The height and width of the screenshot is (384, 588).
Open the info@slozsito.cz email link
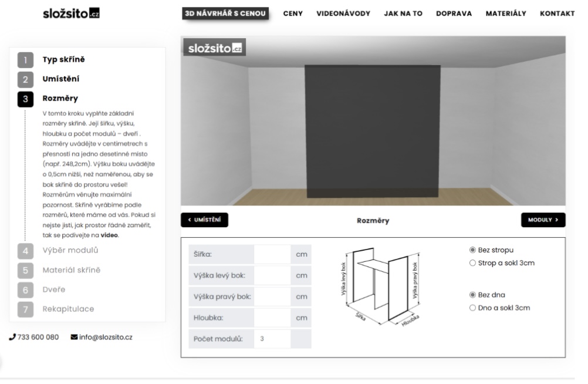tap(102, 337)
